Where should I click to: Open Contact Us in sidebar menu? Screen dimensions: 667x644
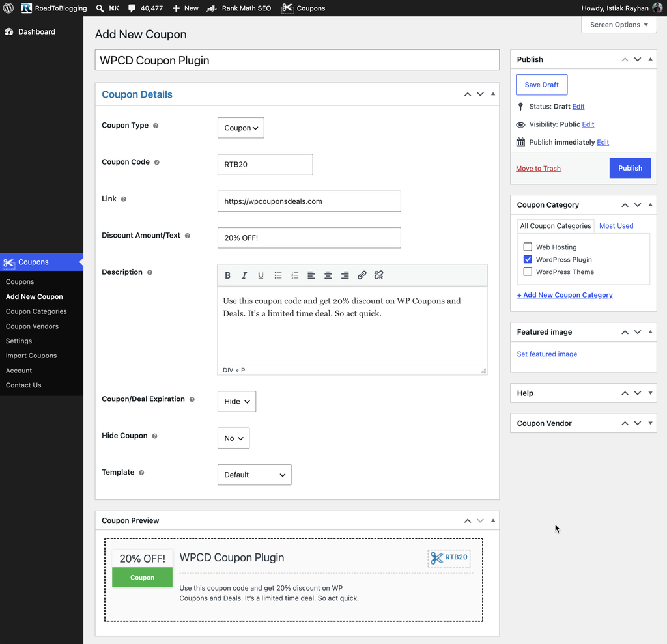23,385
